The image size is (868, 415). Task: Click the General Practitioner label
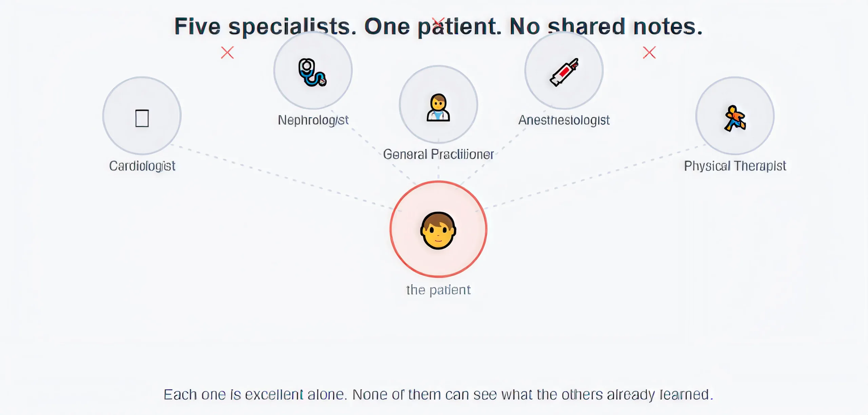point(438,155)
